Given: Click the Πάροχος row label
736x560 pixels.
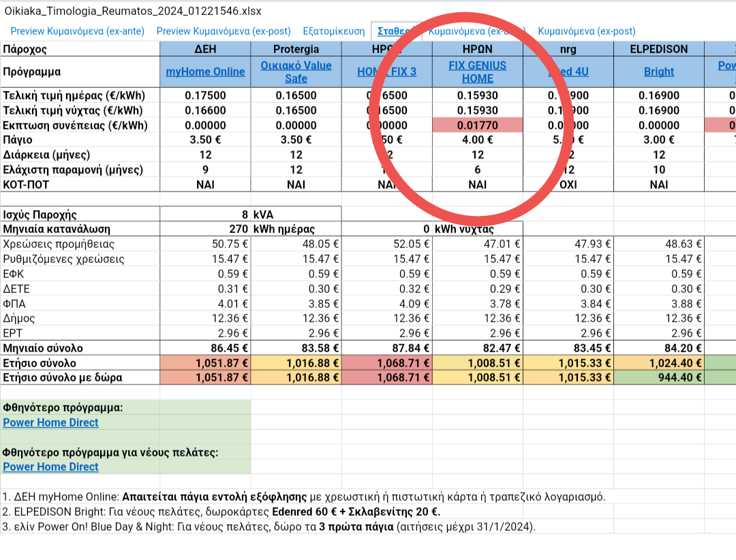Looking at the screenshot, I should coord(25,49).
